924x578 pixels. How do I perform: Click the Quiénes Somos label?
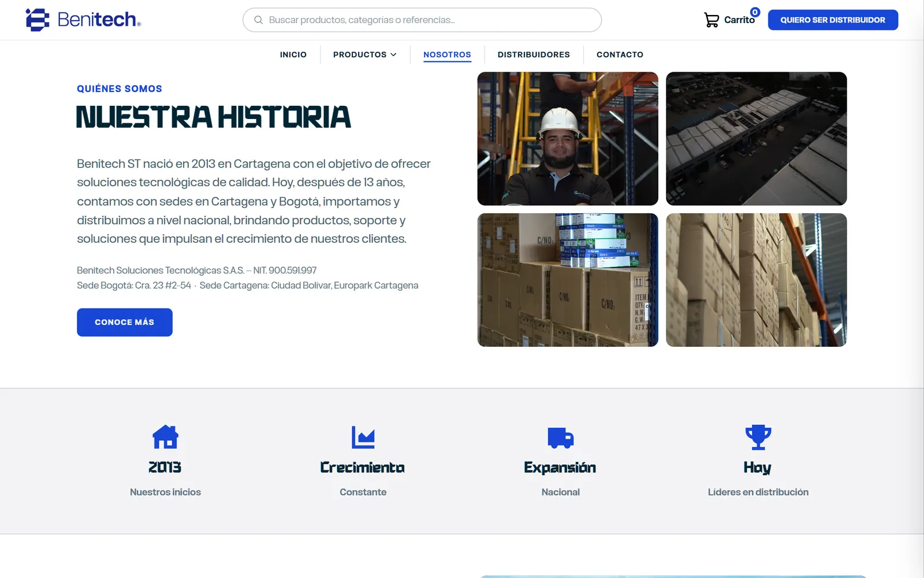point(120,88)
